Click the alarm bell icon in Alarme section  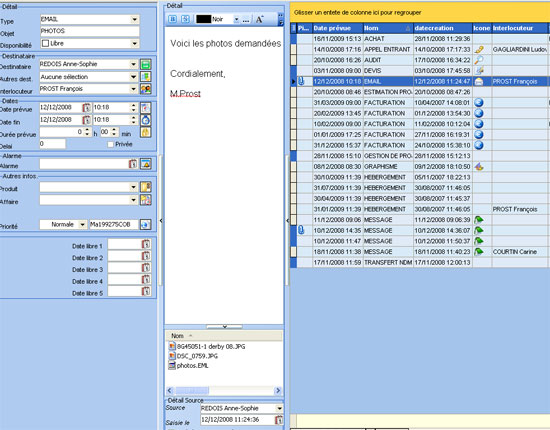coord(146,164)
